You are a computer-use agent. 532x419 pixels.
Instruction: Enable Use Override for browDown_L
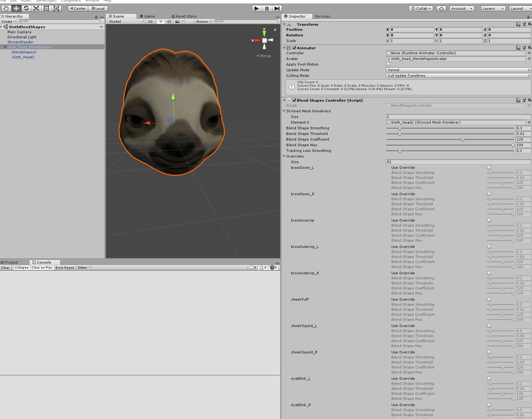tap(489, 167)
